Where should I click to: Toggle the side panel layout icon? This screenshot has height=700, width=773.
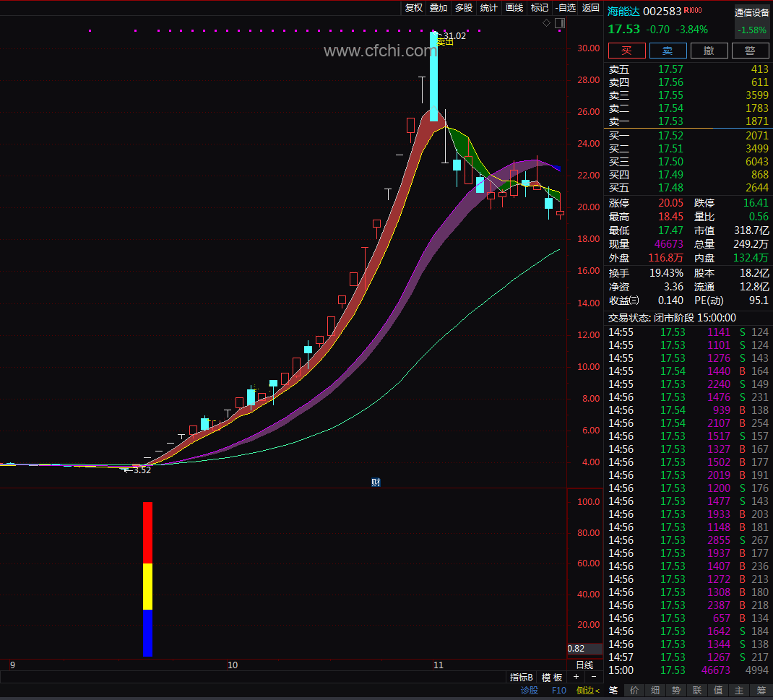click(x=560, y=22)
